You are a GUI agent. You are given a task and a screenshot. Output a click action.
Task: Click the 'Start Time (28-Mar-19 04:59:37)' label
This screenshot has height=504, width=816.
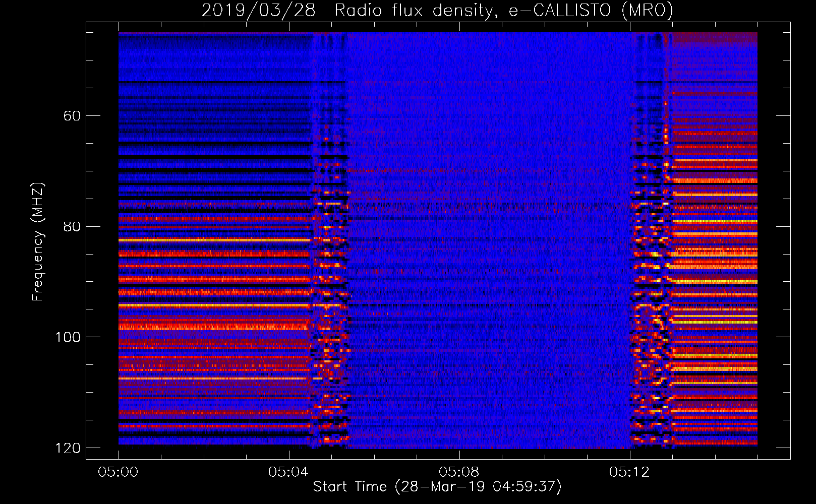[x=437, y=487]
